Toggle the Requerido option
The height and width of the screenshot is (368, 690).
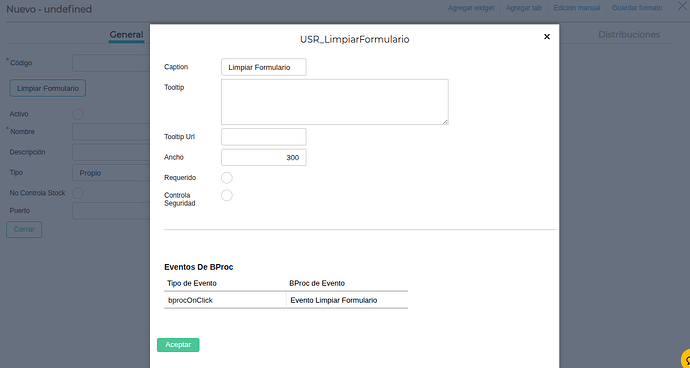click(227, 178)
